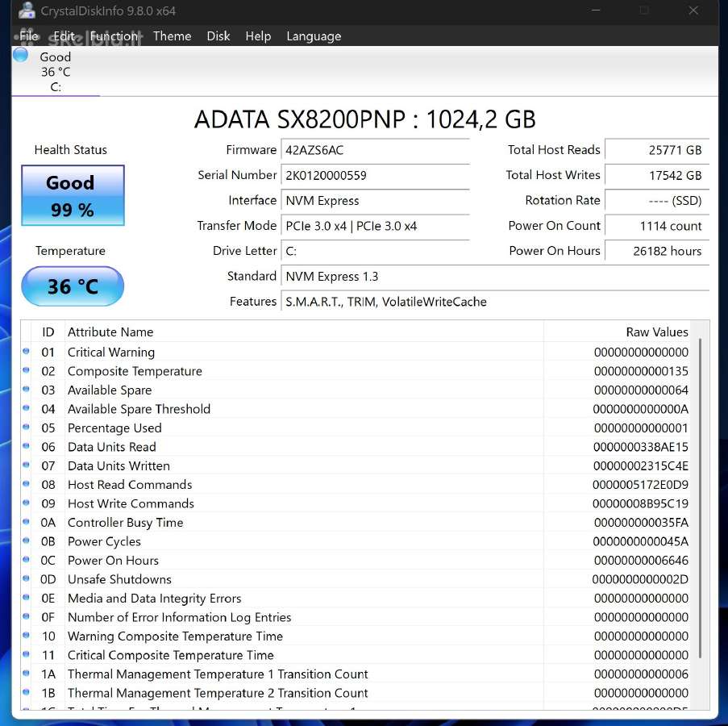This screenshot has height=726, width=728.
Task: Click the status dot for Power Cycles row
Action: coord(26,540)
